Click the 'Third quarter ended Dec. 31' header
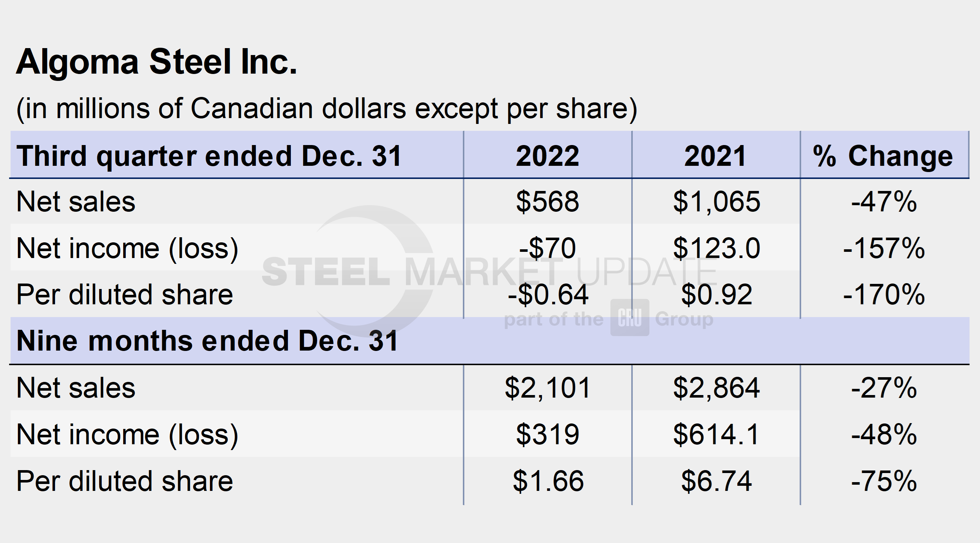The width and height of the screenshot is (980, 543). (x=209, y=156)
